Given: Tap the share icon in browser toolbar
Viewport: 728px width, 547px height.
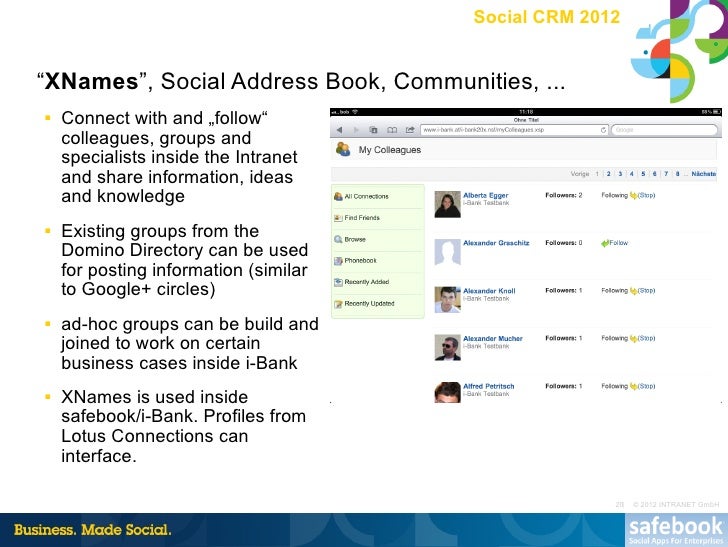Looking at the screenshot, I should click(x=410, y=130).
